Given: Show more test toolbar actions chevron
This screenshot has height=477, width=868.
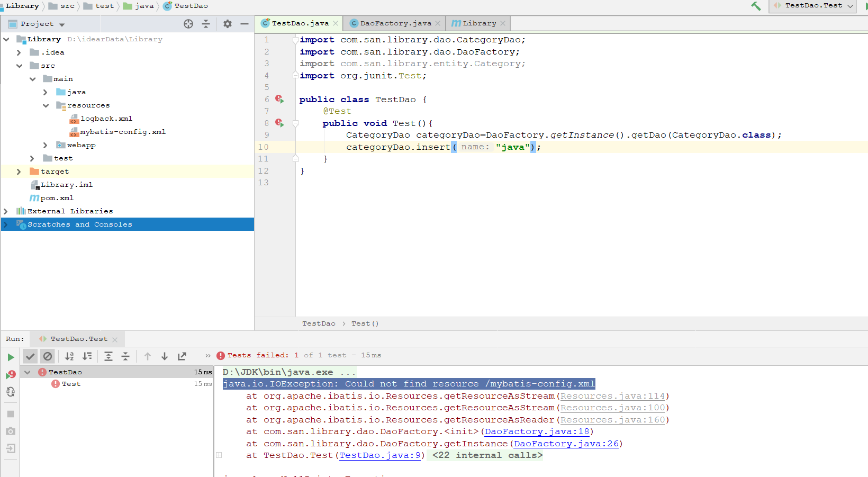Looking at the screenshot, I should coord(207,356).
